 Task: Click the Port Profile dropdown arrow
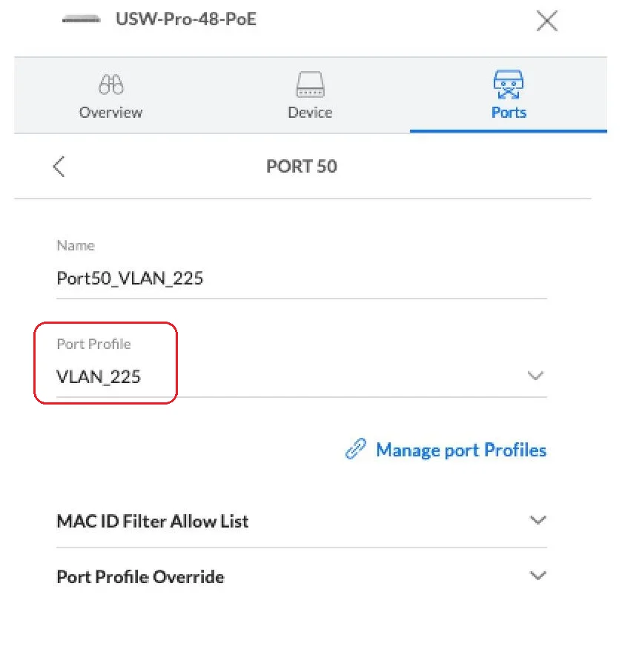coord(535,376)
